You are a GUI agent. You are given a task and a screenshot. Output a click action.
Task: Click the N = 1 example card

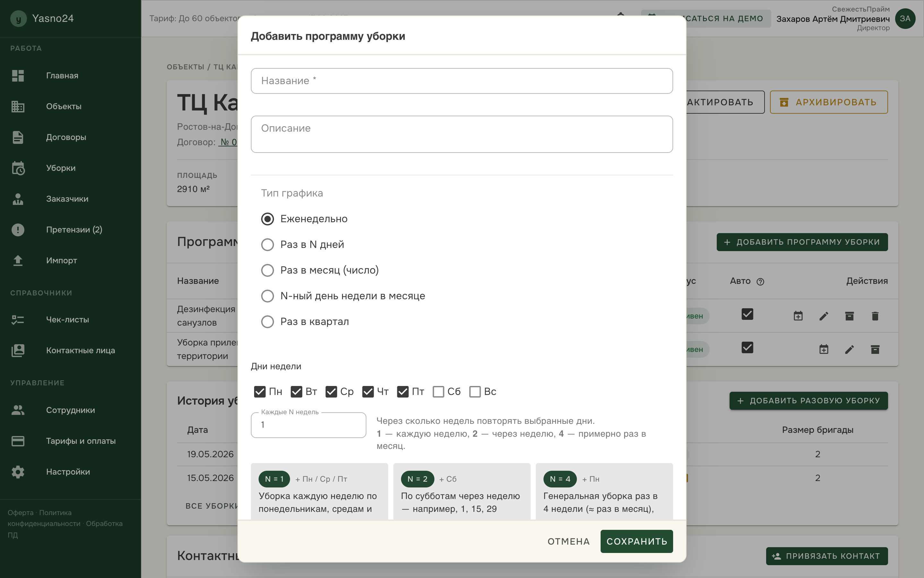click(319, 492)
